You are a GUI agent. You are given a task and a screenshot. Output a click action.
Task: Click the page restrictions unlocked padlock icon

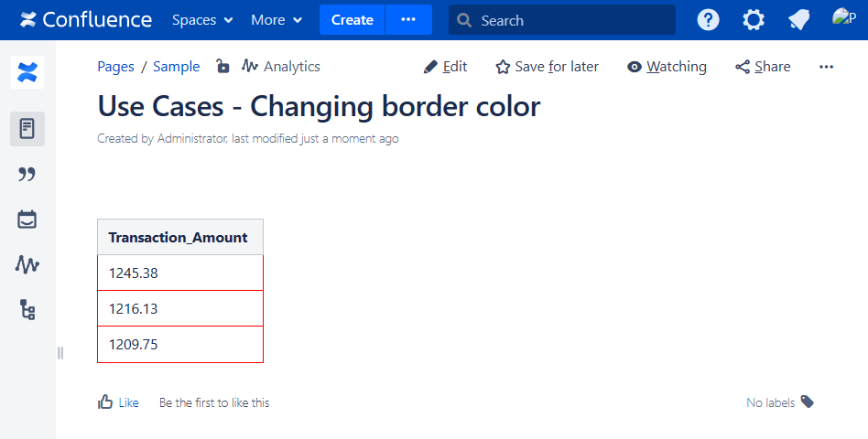click(222, 66)
